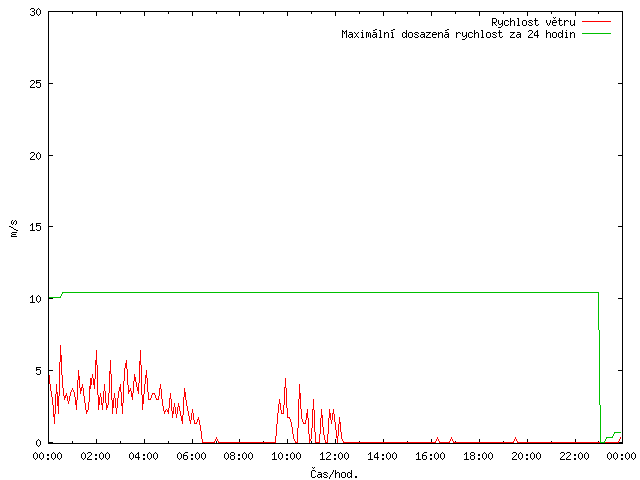The width and height of the screenshot is (640, 480).
Task: Click y-axis tick label 15
Action: click(x=36, y=227)
